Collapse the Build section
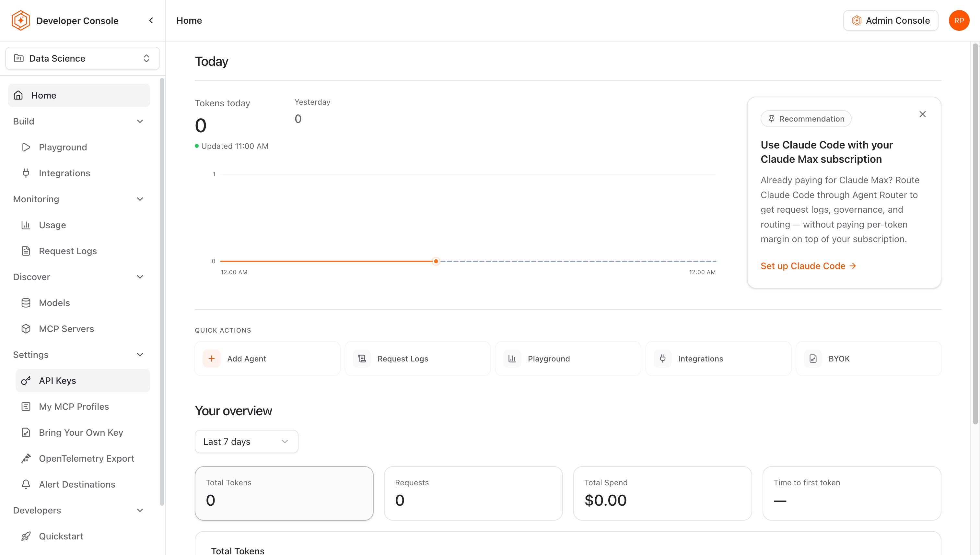Viewport: 980px width, 555px height. coord(140,121)
